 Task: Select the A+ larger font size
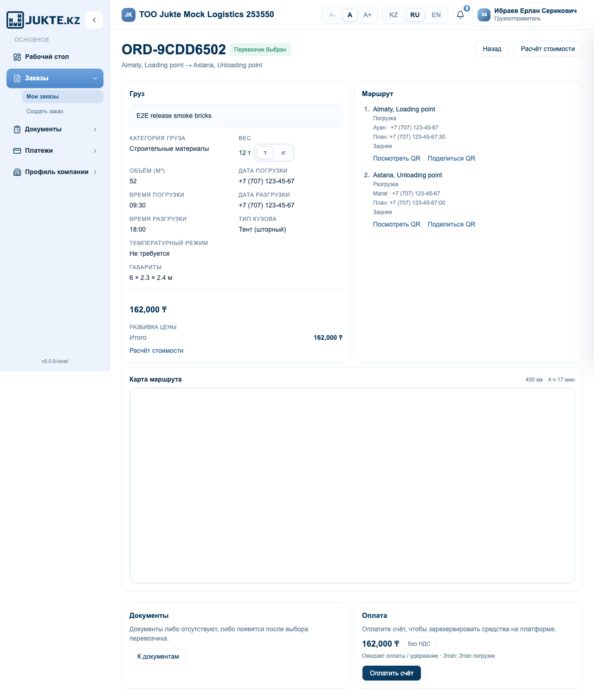tap(368, 15)
